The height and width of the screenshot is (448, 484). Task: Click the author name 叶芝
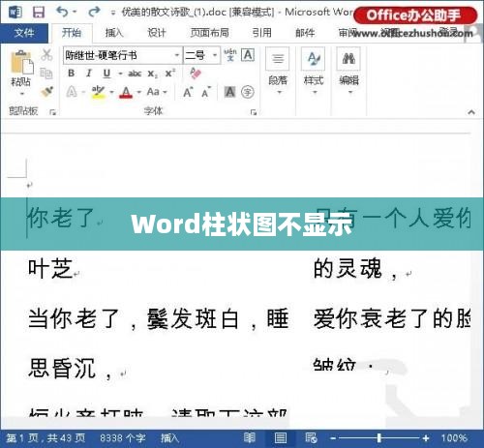coord(50,268)
